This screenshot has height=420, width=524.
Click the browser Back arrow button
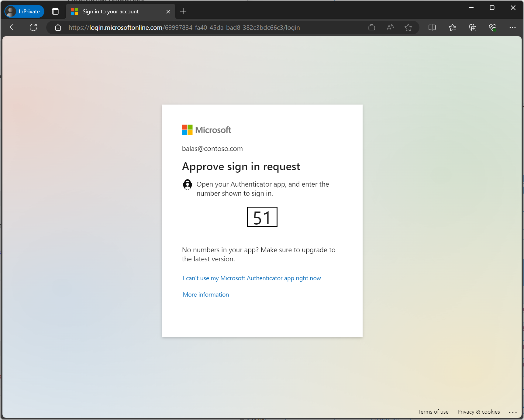[13, 27]
